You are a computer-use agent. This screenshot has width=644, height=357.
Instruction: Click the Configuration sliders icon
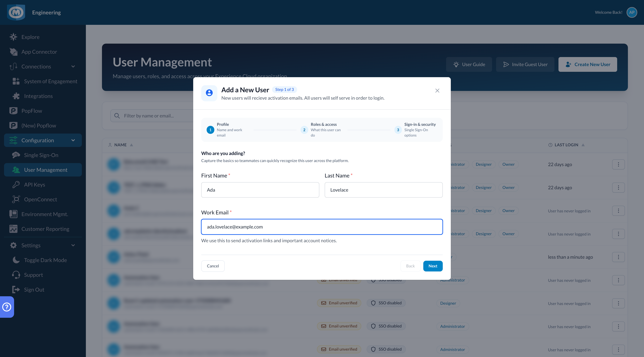click(x=13, y=140)
